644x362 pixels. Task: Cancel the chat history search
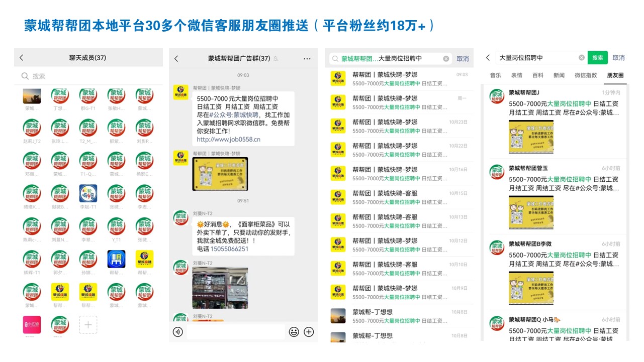pos(463,59)
